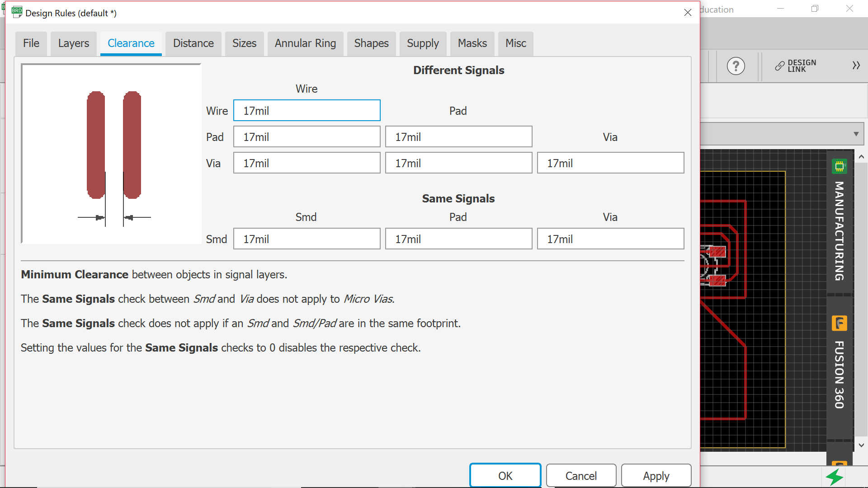Image resolution: width=868 pixels, height=488 pixels.
Task: Expand the toolbar overflow double chevron
Action: point(856,66)
